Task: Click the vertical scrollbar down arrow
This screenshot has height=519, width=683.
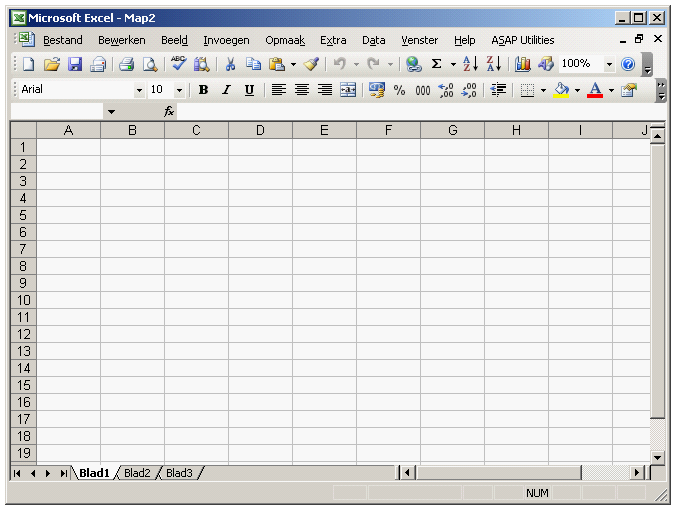Action: pos(657,458)
